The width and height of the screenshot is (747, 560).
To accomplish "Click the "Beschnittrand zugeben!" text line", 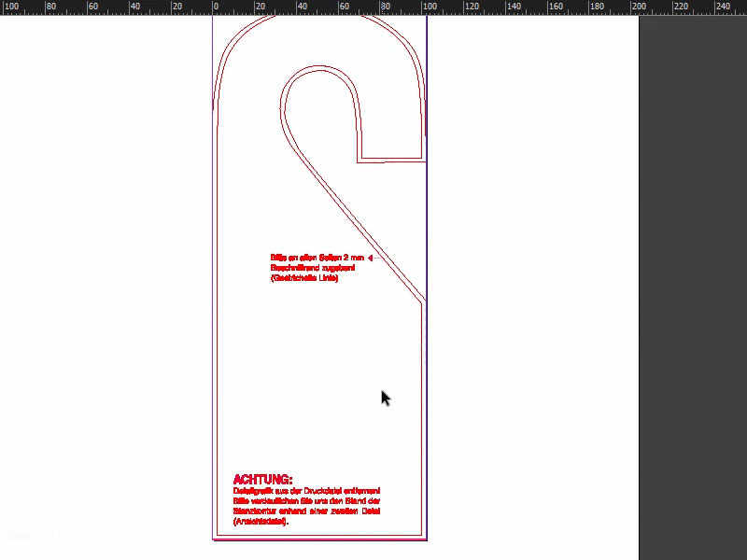I will [x=313, y=268].
